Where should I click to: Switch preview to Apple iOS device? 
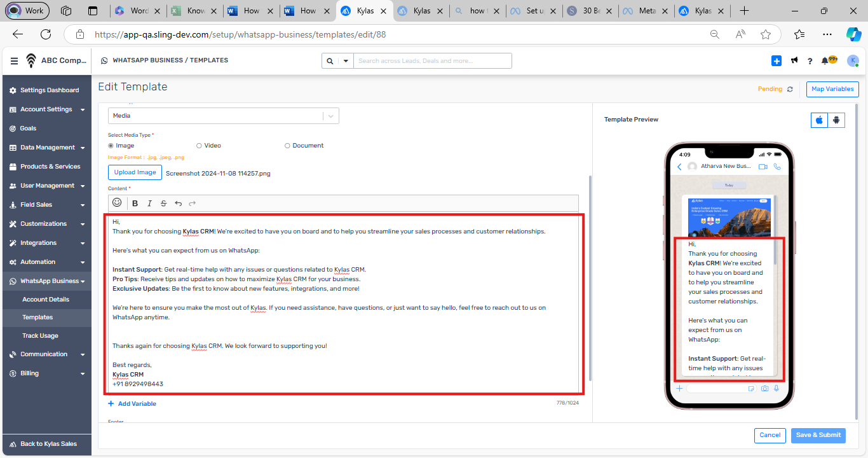820,120
